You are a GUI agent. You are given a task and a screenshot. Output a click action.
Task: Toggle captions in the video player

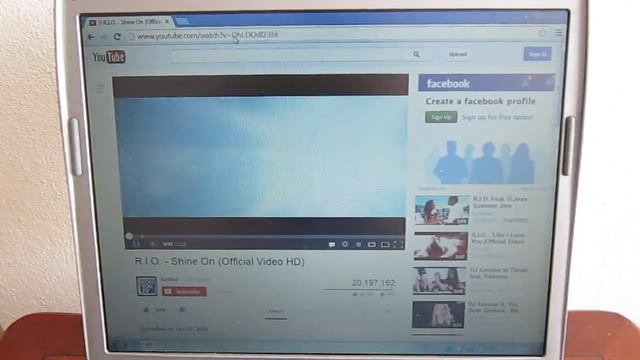click(x=332, y=244)
